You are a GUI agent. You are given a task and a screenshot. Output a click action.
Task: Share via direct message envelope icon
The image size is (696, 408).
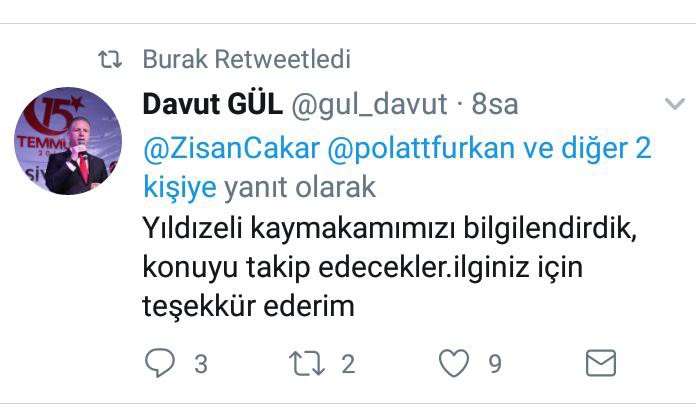[601, 363]
